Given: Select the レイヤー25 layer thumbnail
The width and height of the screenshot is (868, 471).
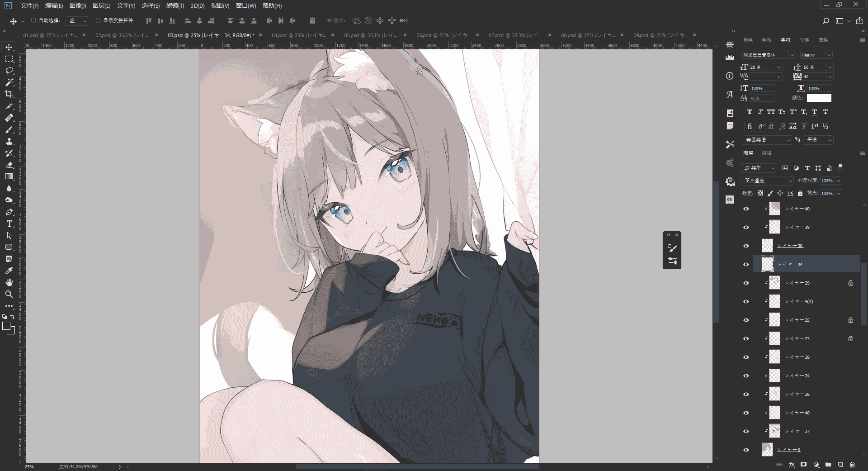Looking at the screenshot, I should pos(775,320).
